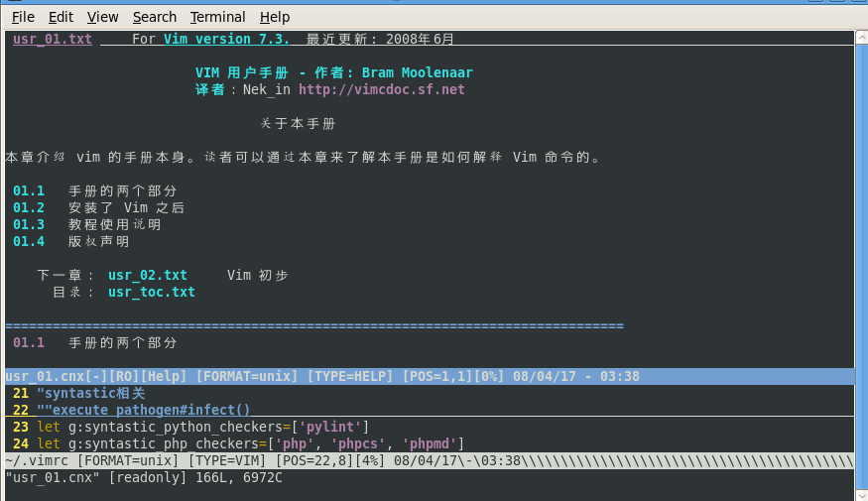The width and height of the screenshot is (868, 501).
Task: Click the '关于本手册' heading
Action: point(298,123)
